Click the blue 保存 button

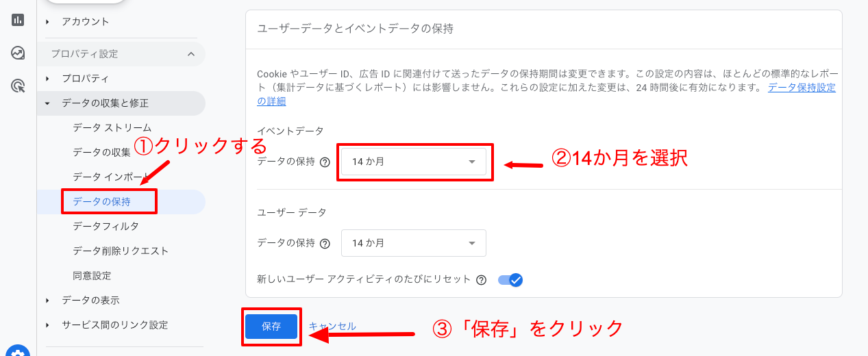point(271,327)
